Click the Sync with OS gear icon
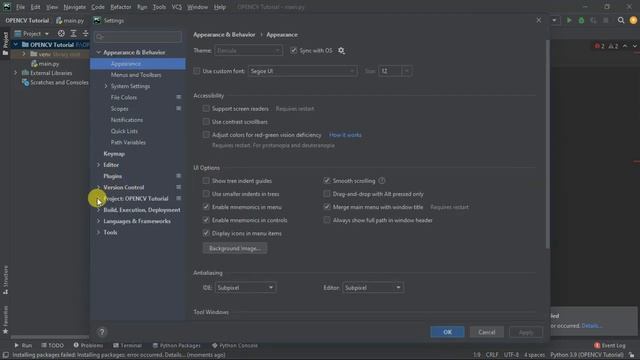Image resolution: width=640 pixels, height=360 pixels. [x=341, y=51]
